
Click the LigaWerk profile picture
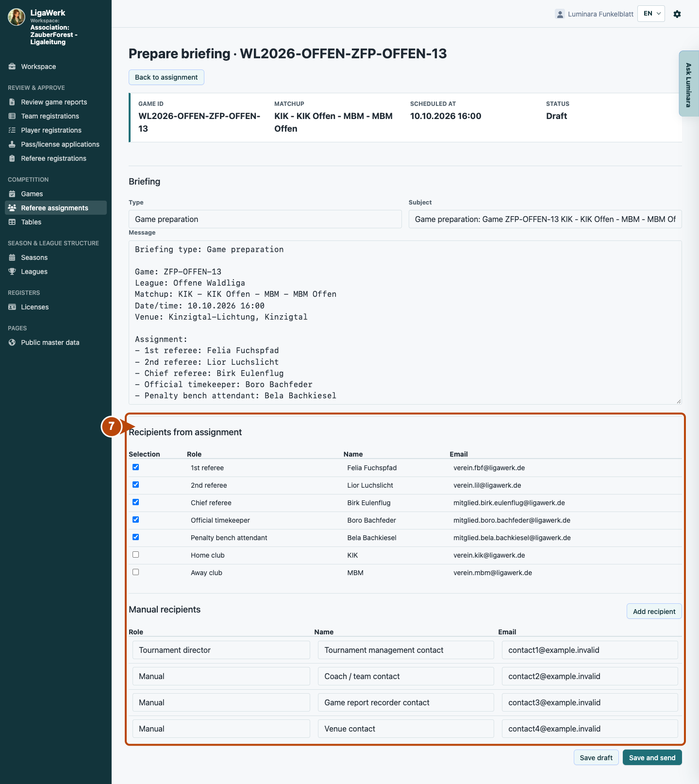[x=17, y=17]
